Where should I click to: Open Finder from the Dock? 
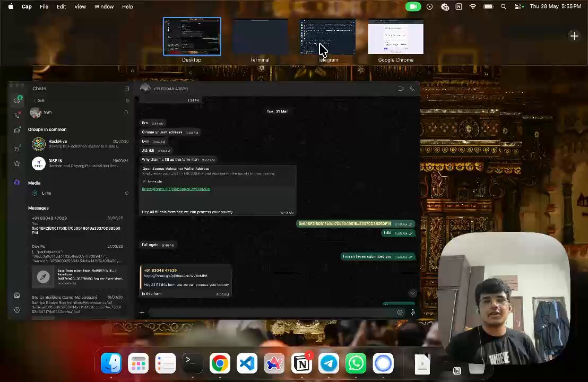pyautogui.click(x=111, y=363)
